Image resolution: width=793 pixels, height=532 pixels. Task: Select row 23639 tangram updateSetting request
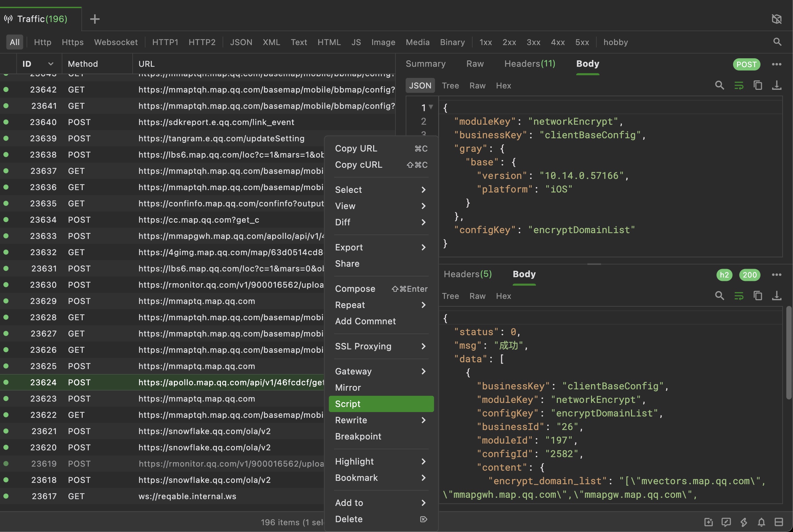click(x=162, y=139)
